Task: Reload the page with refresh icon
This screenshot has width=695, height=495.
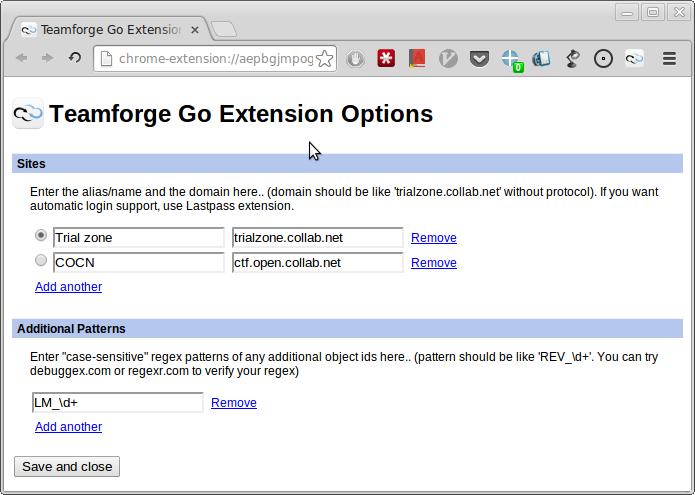Action: coord(74,58)
